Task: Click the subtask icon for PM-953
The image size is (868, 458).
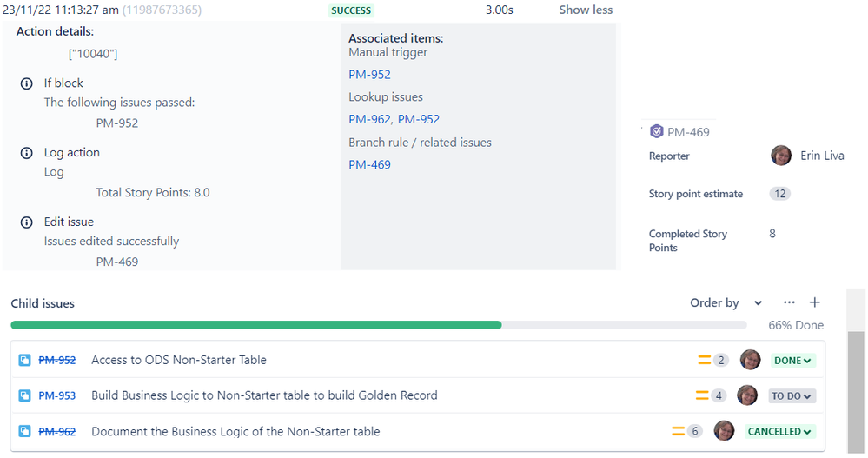Action: coord(24,396)
